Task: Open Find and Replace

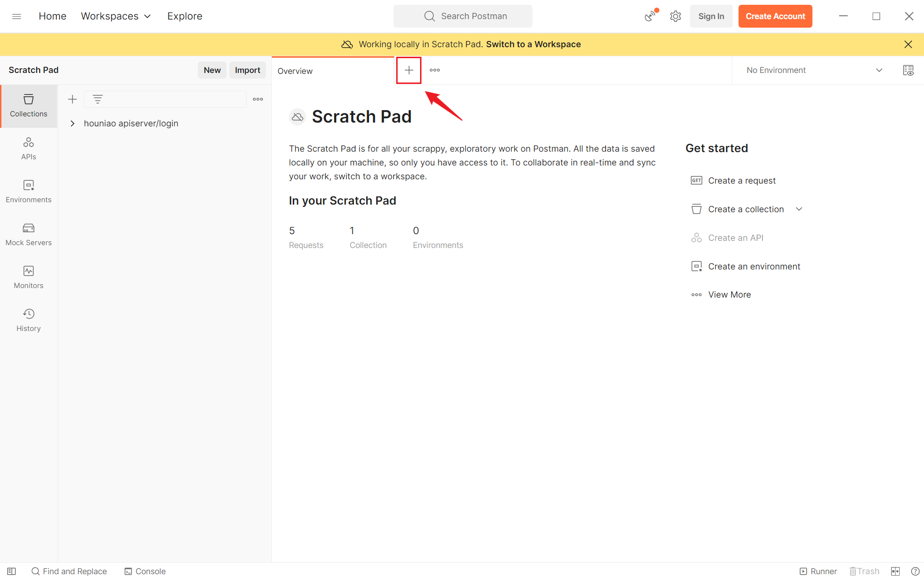Action: coord(69,571)
